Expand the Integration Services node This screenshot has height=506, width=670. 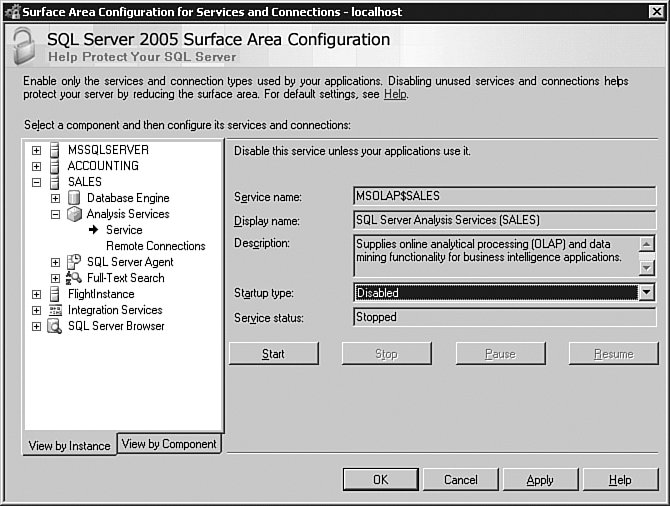click(36, 311)
